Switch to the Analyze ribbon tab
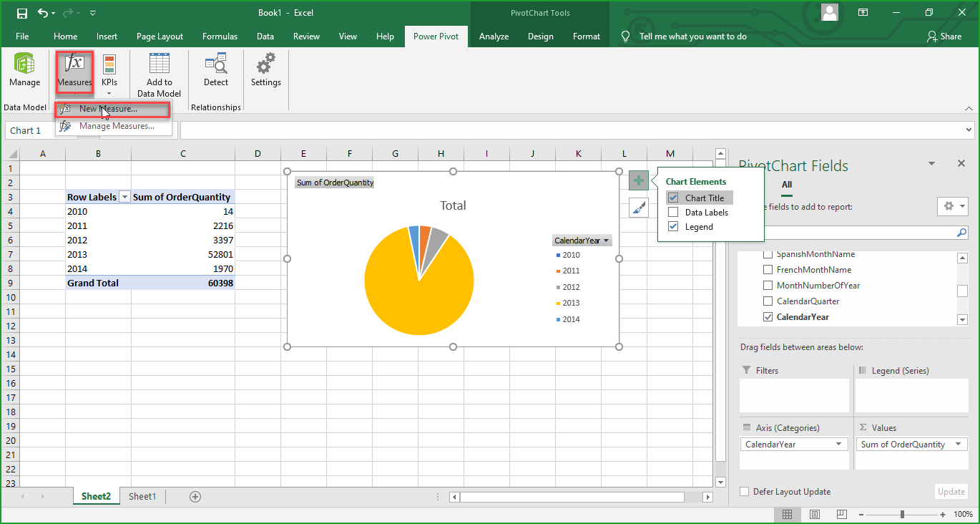This screenshot has height=524, width=980. 494,37
